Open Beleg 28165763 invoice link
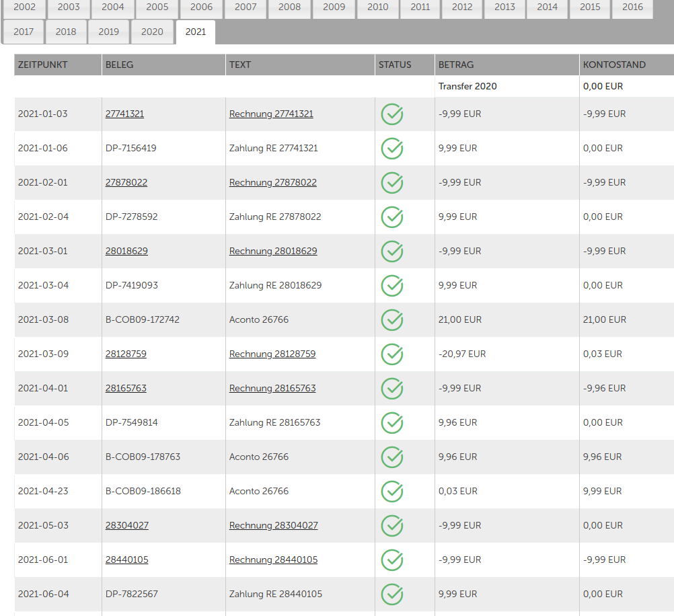Viewport: 674px width, 616px height. [126, 389]
